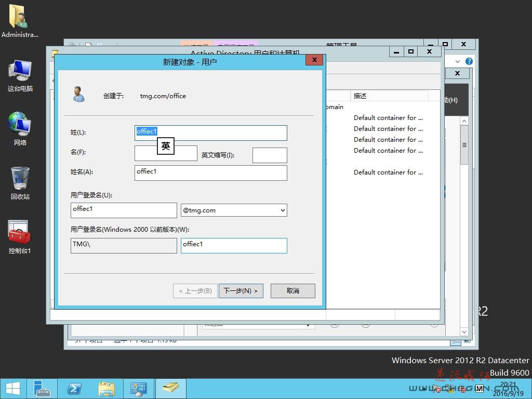Viewport: 532px width, 399px height.
Task: Maximize the Active Directory users window
Action: click(411, 51)
